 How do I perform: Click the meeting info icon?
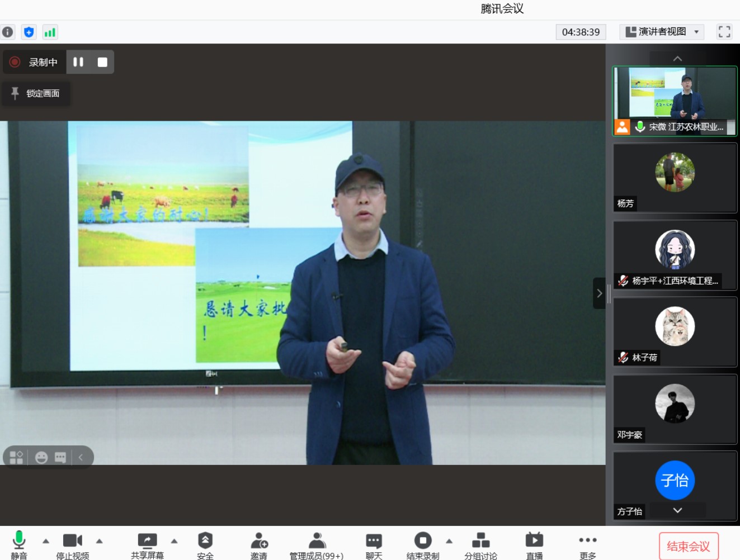click(8, 32)
